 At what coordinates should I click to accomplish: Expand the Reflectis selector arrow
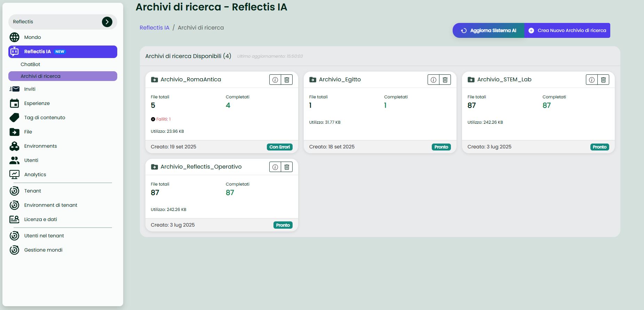107,22
